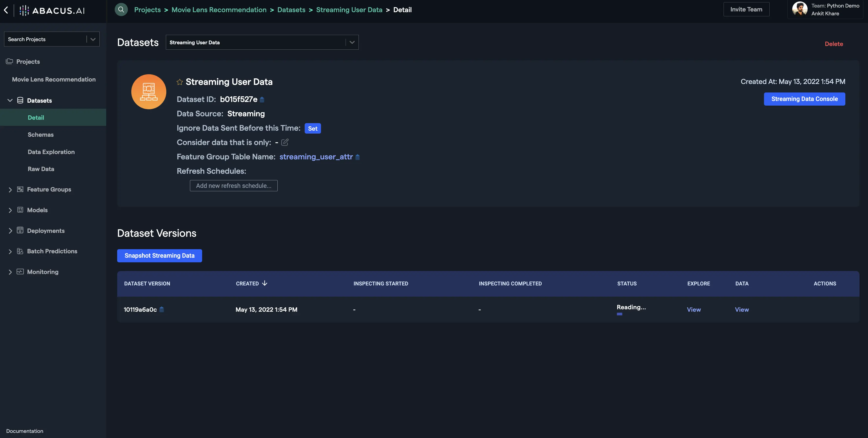Image resolution: width=868 pixels, height=438 pixels.
Task: Star the Streaming User Data dataset
Action: (x=179, y=82)
